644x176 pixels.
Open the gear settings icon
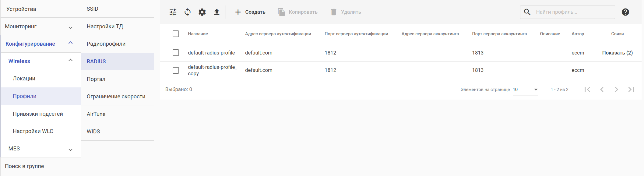click(x=202, y=12)
